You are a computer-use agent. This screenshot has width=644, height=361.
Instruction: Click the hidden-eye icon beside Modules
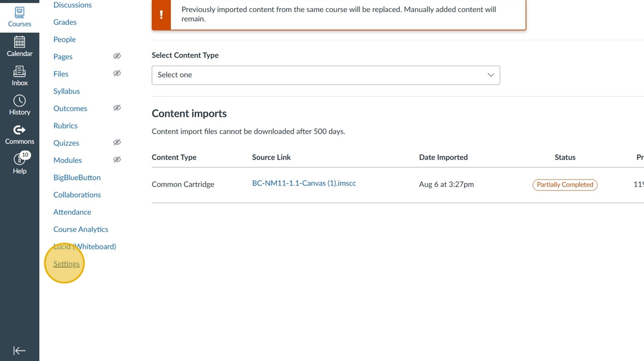click(x=117, y=160)
